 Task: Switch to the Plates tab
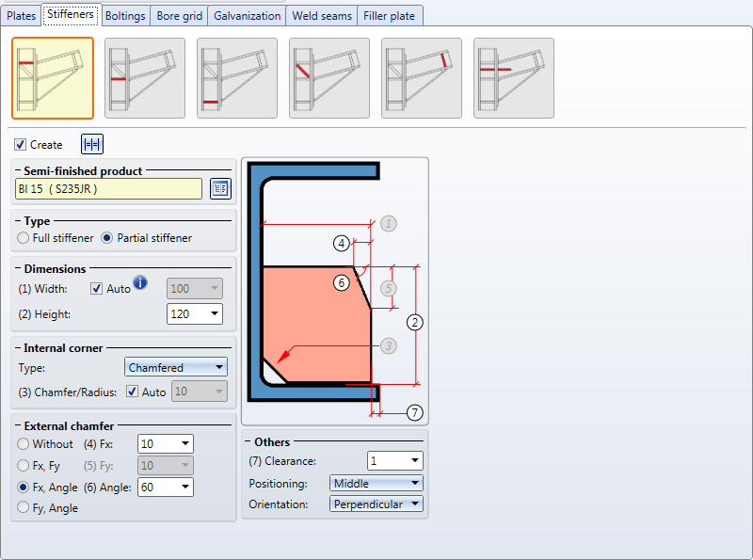pos(21,16)
